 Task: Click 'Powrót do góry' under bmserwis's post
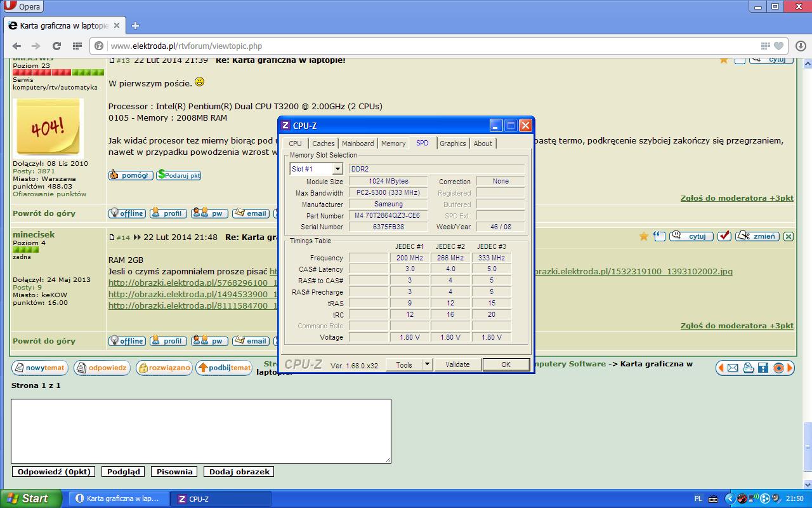pyautogui.click(x=44, y=213)
